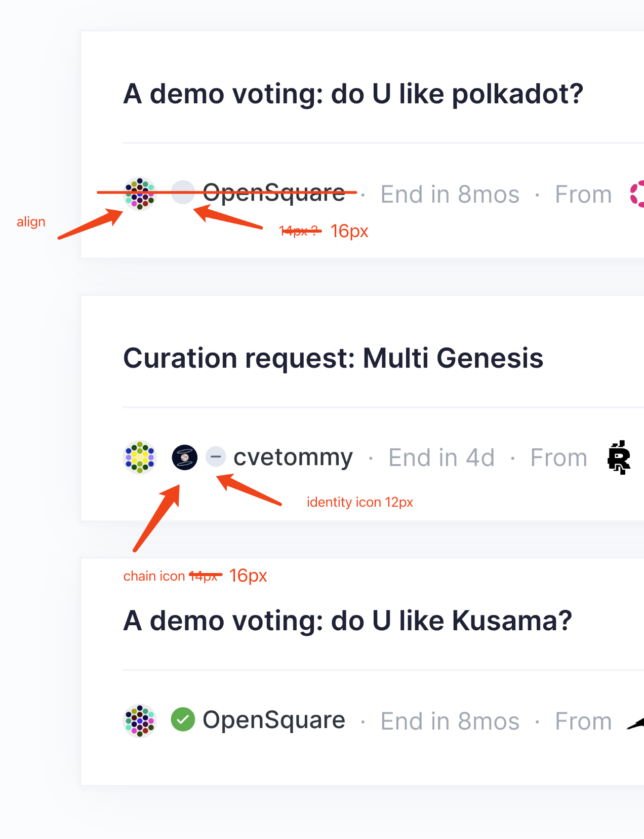Click the minus identity badge next to cvetommy
This screenshot has height=839, width=644.
pos(215,457)
